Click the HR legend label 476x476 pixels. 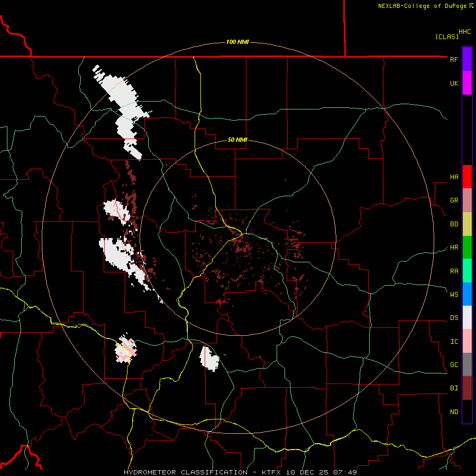point(454,248)
